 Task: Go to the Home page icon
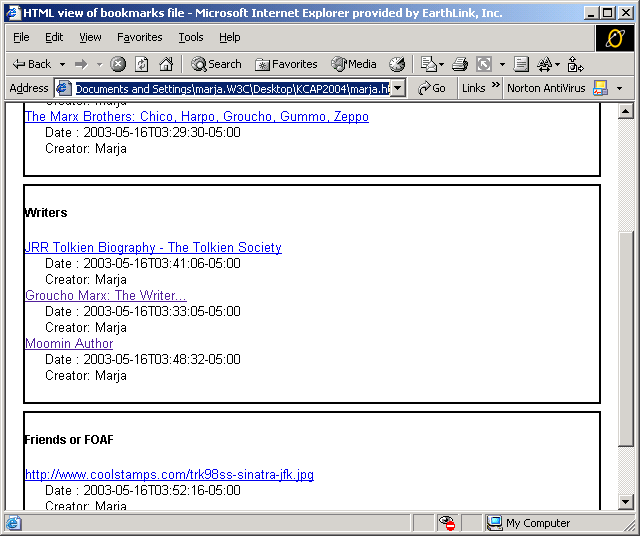(x=166, y=64)
